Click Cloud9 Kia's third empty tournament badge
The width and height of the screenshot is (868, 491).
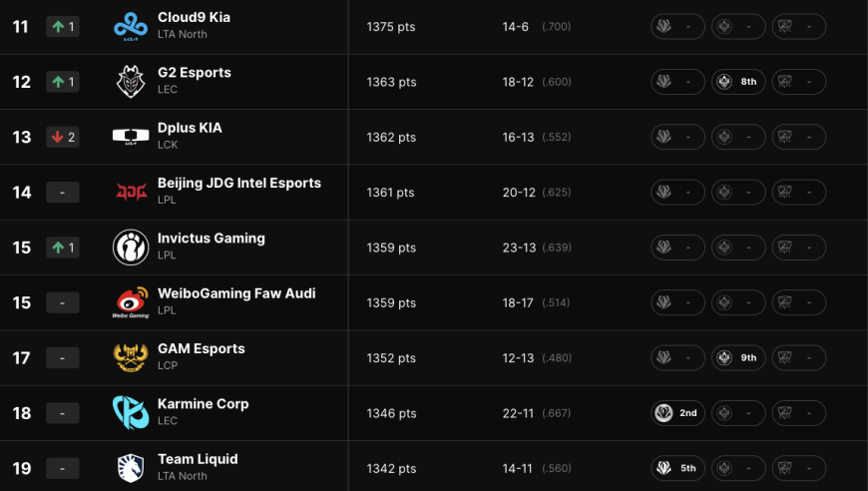click(799, 27)
